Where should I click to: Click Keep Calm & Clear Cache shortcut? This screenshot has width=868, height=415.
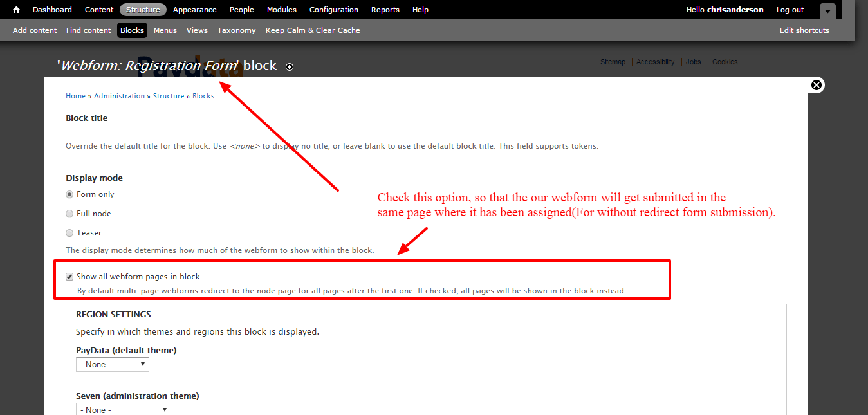click(x=313, y=30)
